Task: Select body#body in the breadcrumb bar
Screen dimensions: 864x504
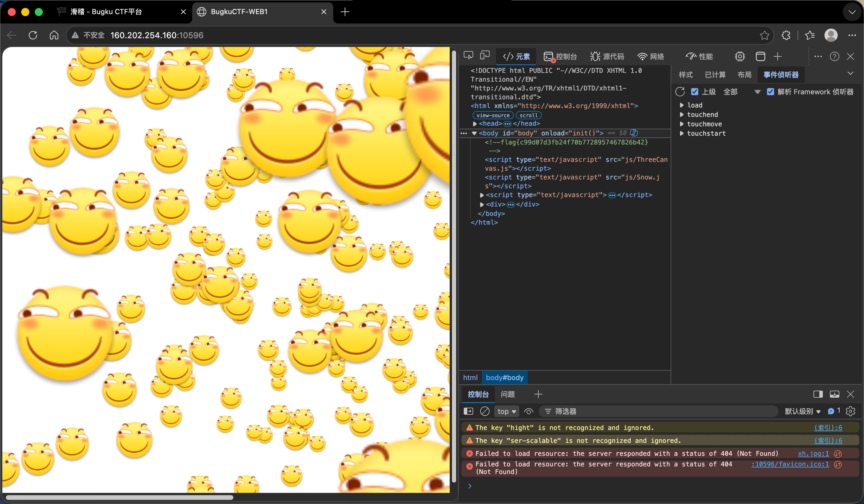Action: [x=505, y=377]
